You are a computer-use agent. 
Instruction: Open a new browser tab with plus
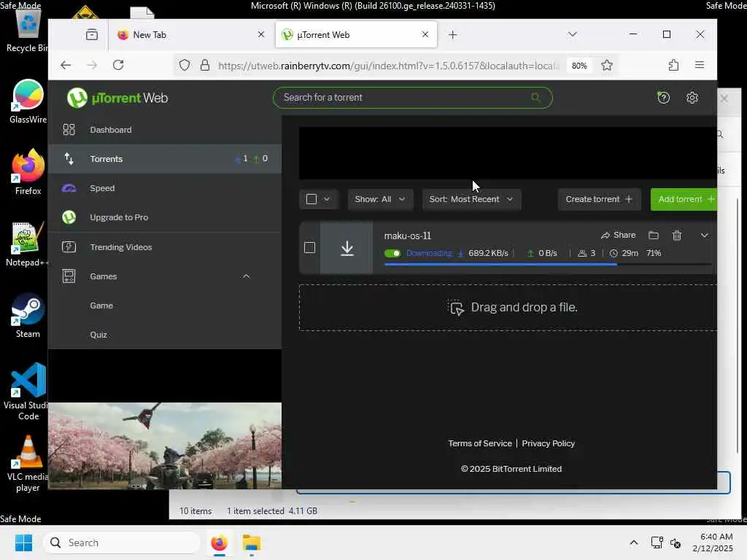coord(452,35)
